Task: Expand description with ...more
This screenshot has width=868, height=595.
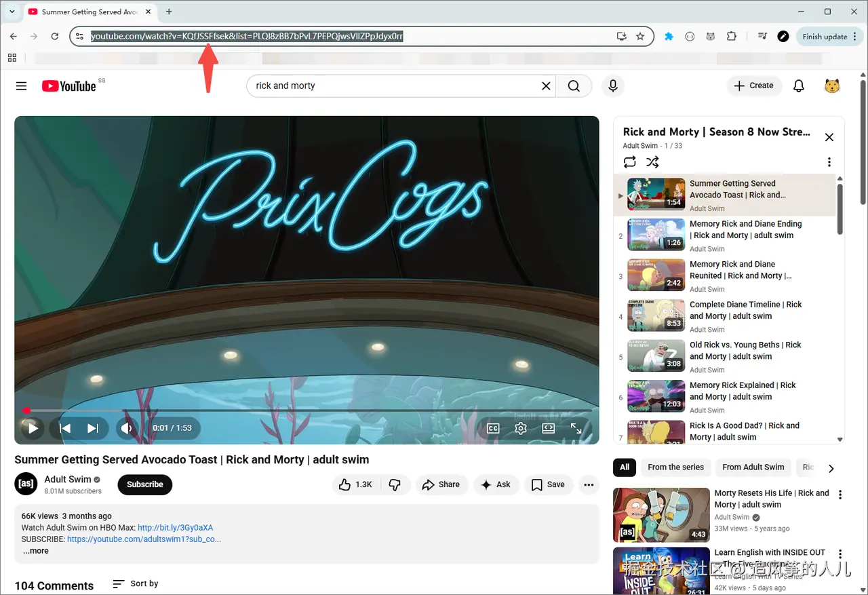Action: [x=36, y=551]
